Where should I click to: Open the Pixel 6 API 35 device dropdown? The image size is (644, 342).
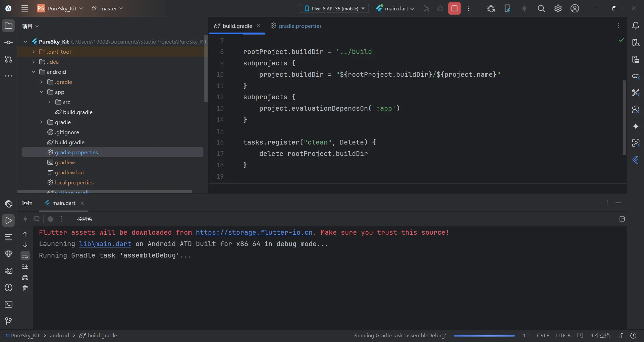[x=334, y=9]
